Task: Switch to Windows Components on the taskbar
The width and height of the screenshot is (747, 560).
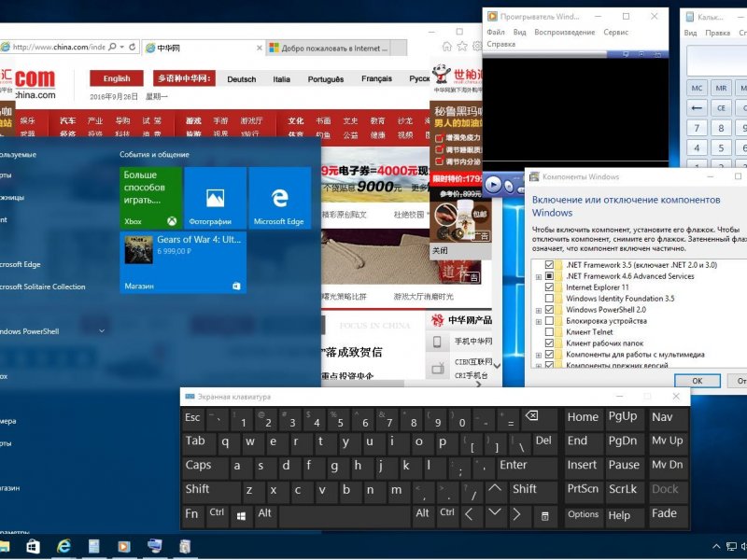Action: tap(185, 546)
